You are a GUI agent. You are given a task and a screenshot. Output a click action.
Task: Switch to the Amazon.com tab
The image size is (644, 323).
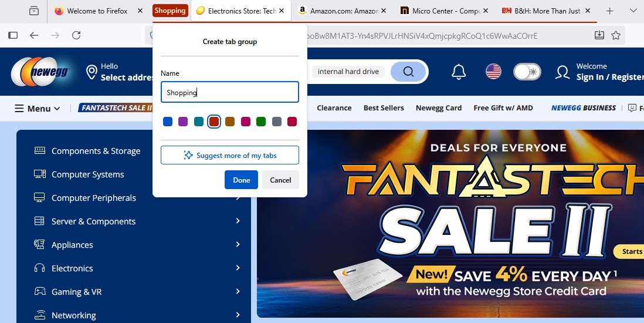point(342,11)
